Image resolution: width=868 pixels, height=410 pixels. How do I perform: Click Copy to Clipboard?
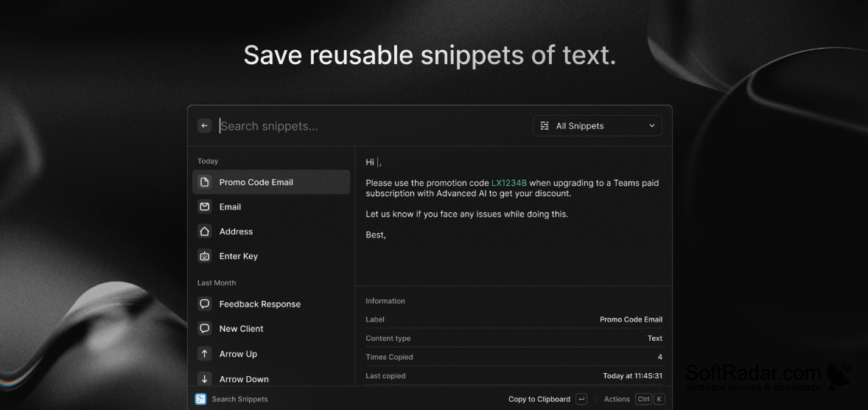tap(539, 399)
